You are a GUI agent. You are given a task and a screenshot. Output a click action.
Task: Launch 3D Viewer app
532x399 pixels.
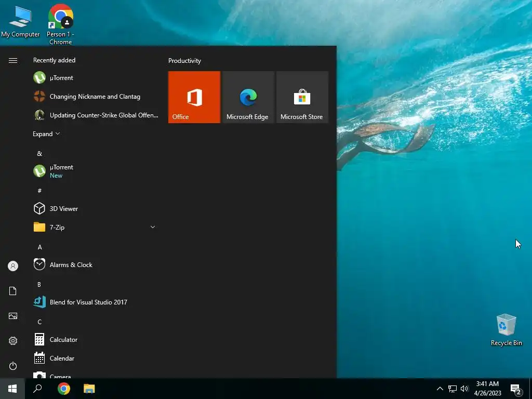pyautogui.click(x=95, y=208)
